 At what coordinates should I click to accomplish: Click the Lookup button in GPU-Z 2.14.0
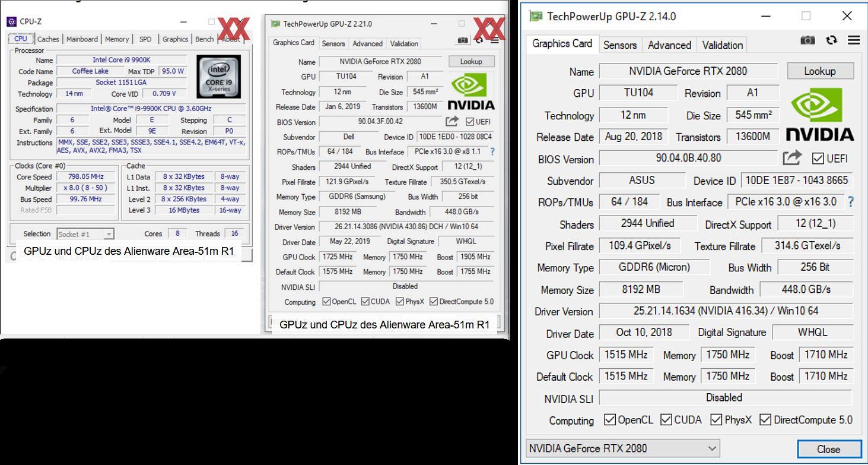coord(820,71)
